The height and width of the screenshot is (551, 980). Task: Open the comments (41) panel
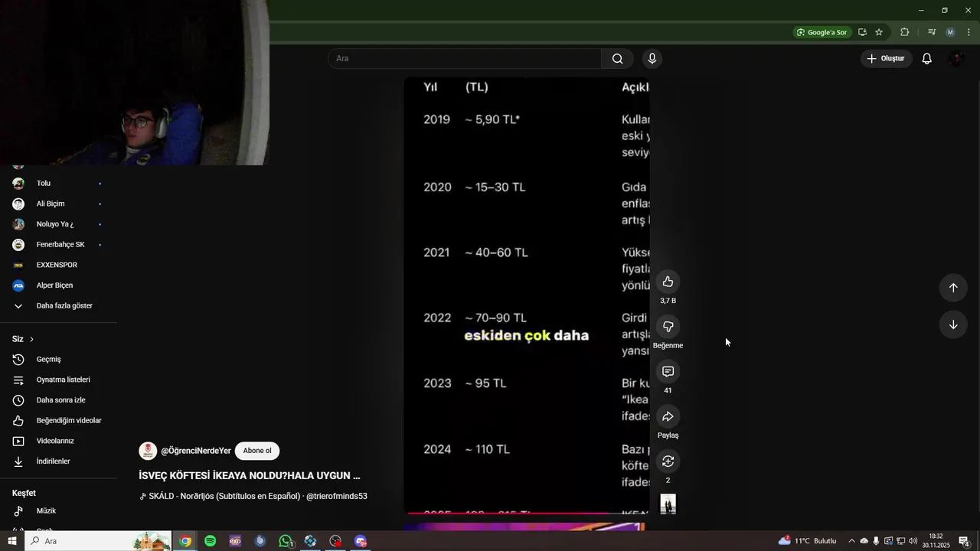tap(668, 371)
